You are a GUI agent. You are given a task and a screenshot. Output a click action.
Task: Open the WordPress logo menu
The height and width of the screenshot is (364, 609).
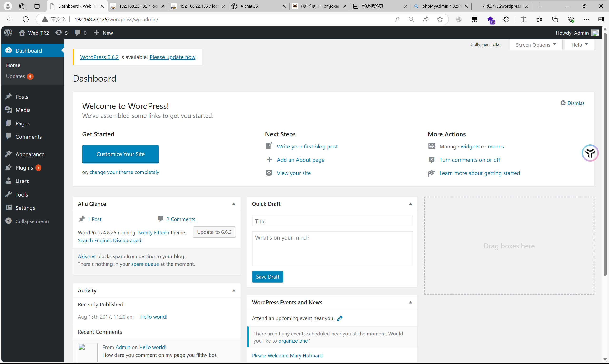tap(8, 33)
